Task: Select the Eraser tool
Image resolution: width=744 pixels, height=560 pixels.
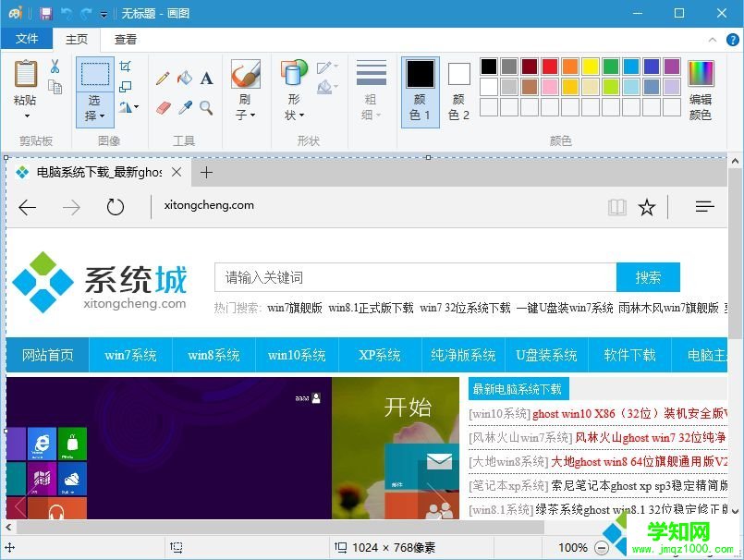Action: 164,106
